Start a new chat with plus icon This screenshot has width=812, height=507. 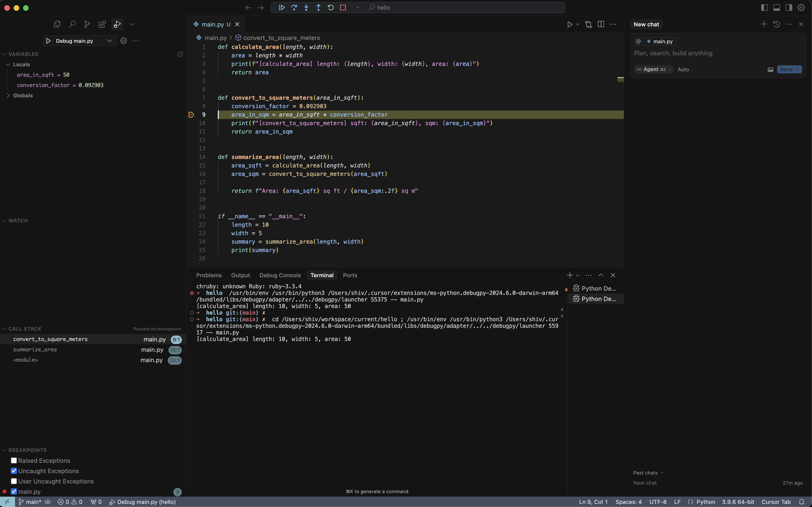tap(764, 24)
